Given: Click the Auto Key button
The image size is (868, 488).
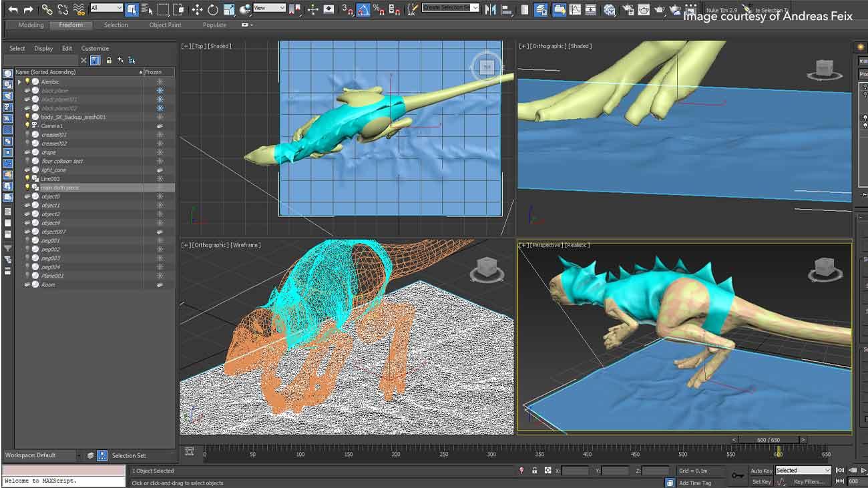Looking at the screenshot, I should click(x=761, y=471).
